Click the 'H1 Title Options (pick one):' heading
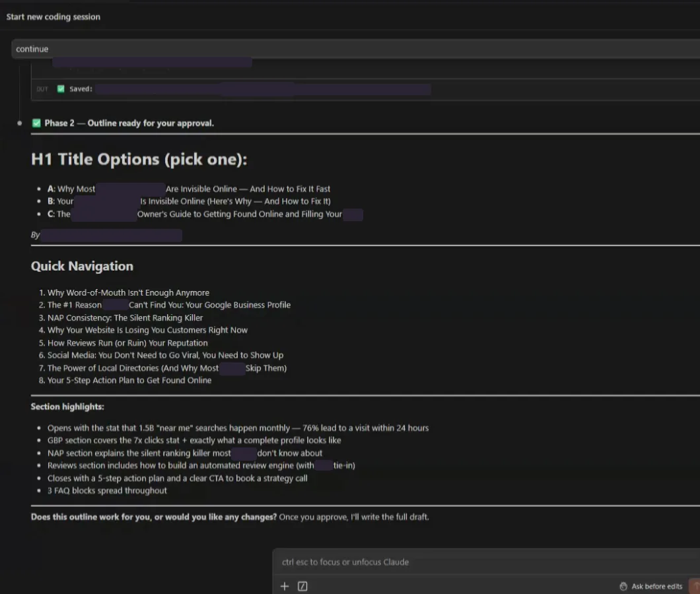The image size is (700, 594). pos(139,159)
